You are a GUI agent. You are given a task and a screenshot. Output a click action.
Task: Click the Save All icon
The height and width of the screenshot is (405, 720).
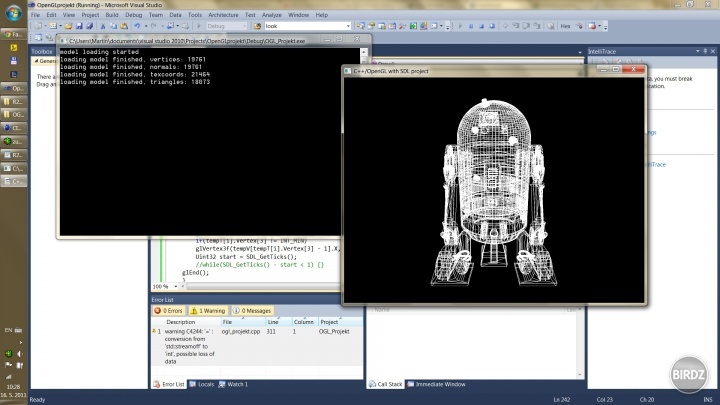[90, 26]
